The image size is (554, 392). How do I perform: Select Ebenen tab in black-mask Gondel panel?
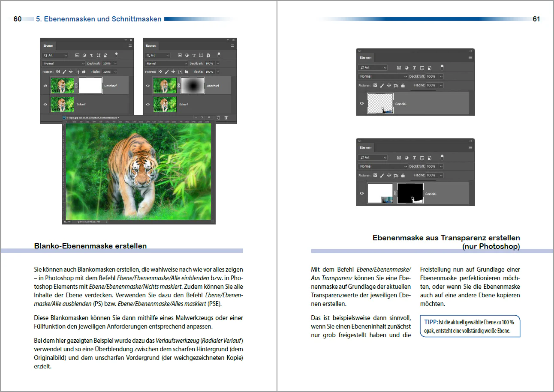[x=366, y=147]
